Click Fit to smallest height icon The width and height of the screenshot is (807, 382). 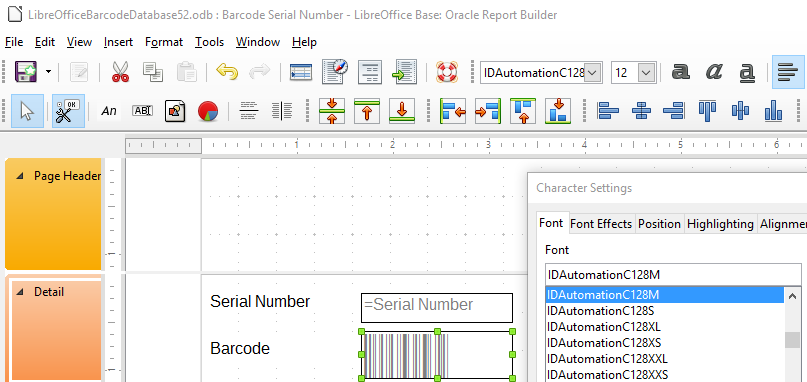click(x=523, y=111)
